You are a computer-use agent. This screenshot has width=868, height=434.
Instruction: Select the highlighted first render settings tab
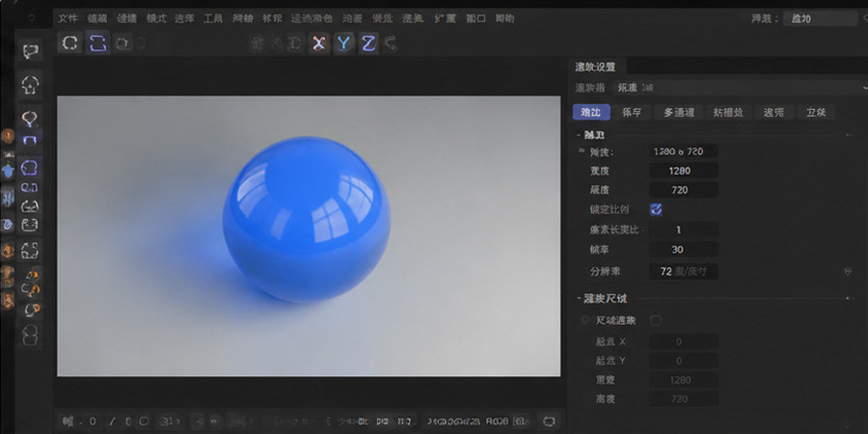(x=591, y=113)
